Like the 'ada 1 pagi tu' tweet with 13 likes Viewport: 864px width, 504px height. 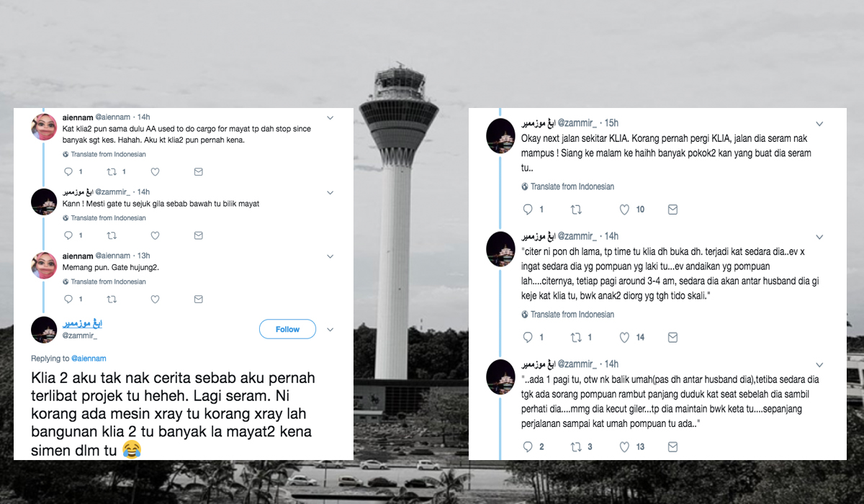(625, 447)
